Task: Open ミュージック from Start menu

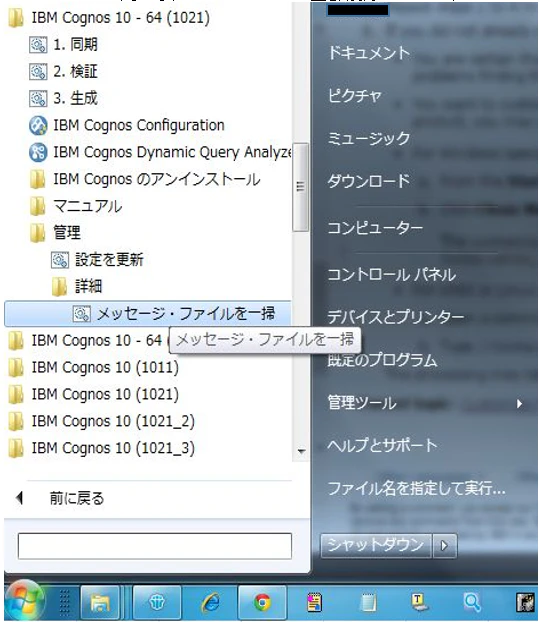Action: pyautogui.click(x=369, y=138)
